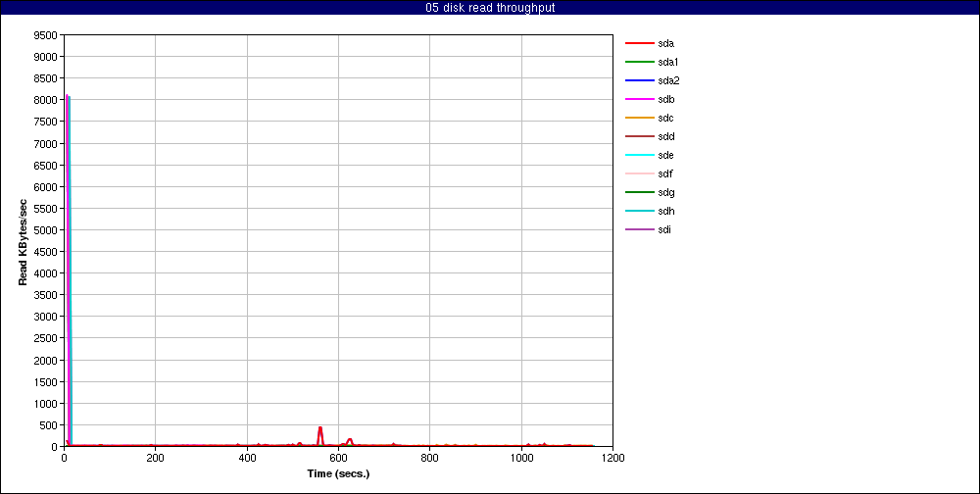
Task: Click the 500 y-axis tick value
Action: pos(49,425)
